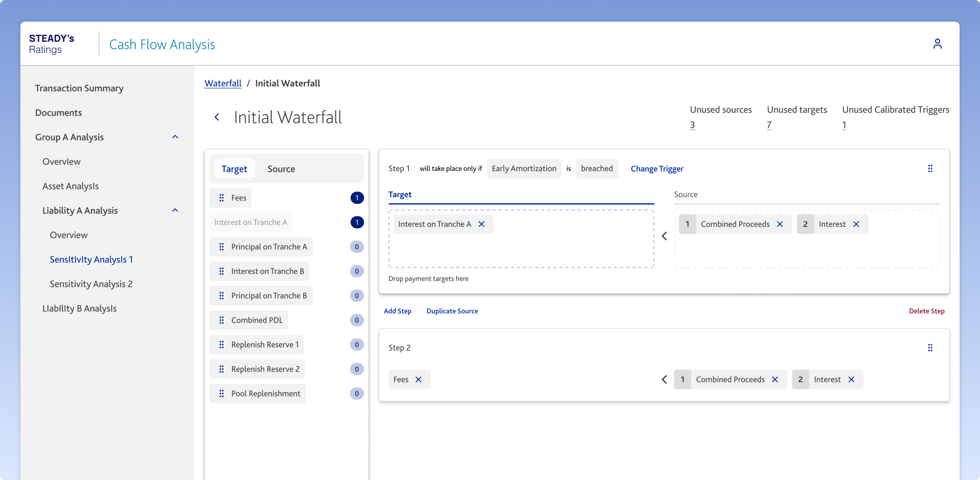The image size is (980, 480).
Task: Click the Combined PDL count badge
Action: point(357,320)
